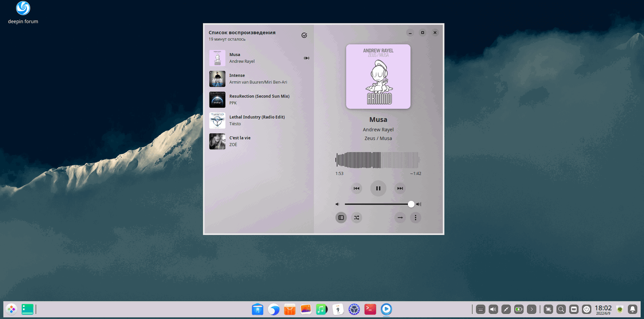The width and height of the screenshot is (644, 319).
Task: Click the elapsed time 1:53
Action: pyautogui.click(x=339, y=174)
